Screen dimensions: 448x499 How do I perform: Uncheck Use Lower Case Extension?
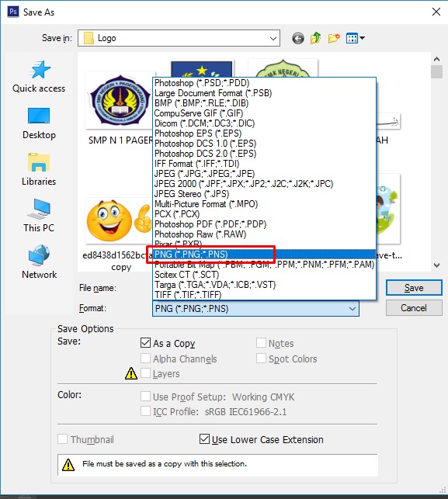[204, 438]
